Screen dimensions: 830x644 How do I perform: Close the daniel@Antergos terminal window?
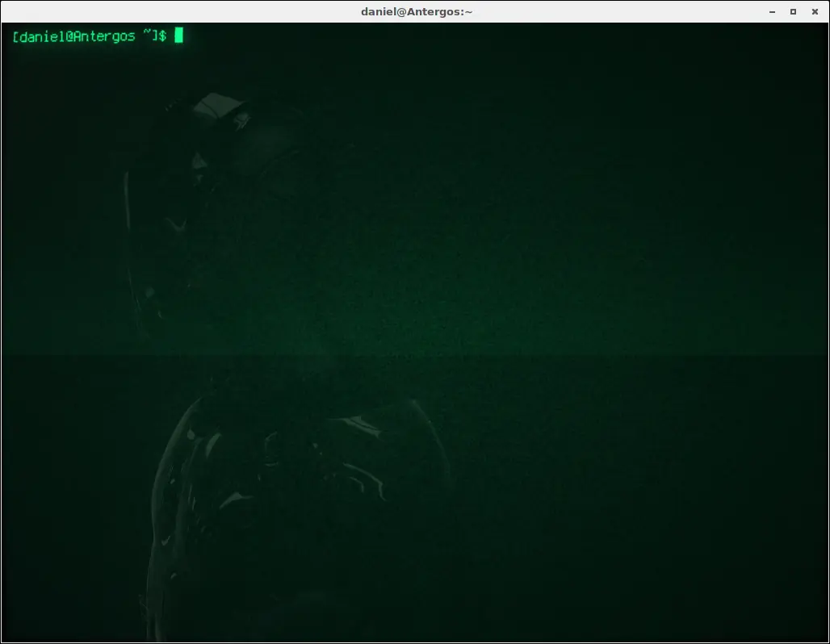[815, 11]
